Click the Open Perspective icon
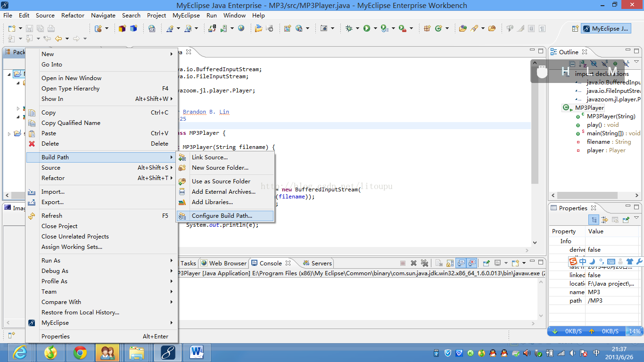 point(575,28)
